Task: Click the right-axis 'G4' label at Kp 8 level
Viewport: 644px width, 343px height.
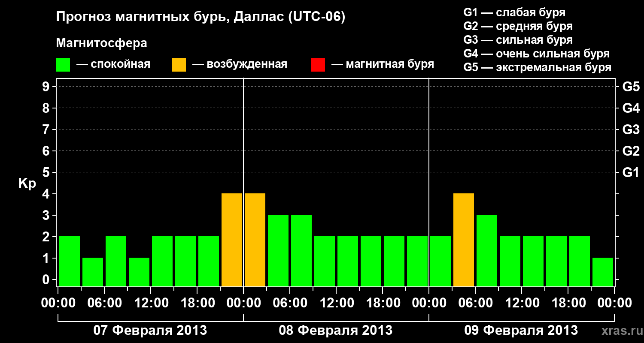Action: pyautogui.click(x=631, y=108)
